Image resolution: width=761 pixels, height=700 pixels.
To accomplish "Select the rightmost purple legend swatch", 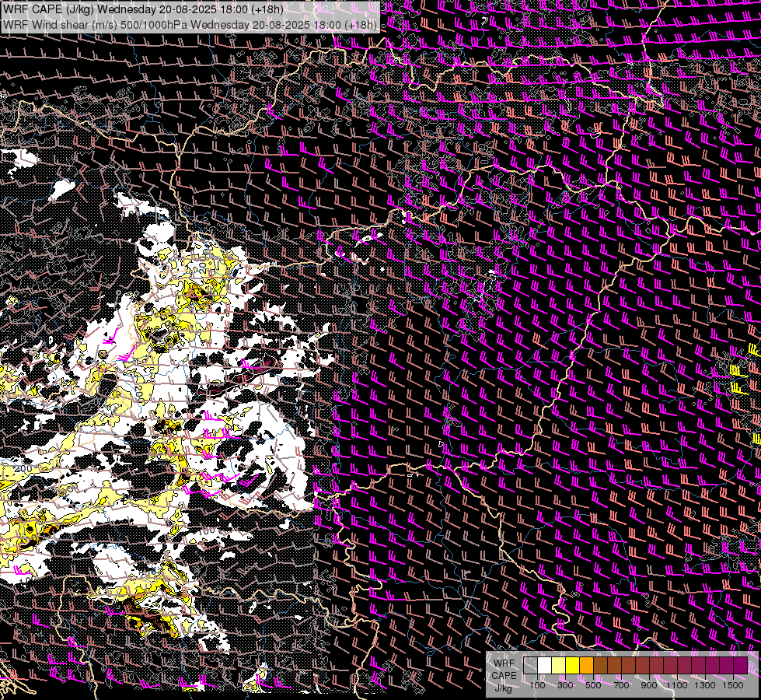I will [x=741, y=665].
